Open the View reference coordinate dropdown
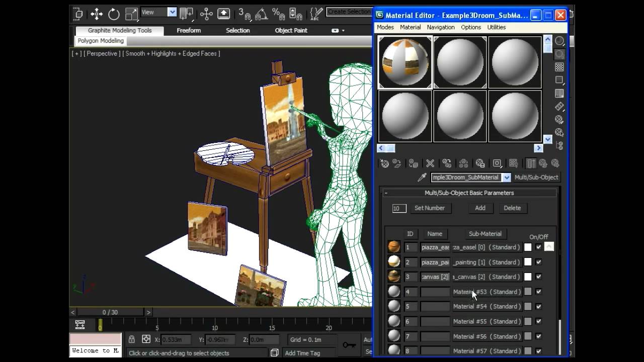Viewport: 644px width, 362px height. click(172, 12)
